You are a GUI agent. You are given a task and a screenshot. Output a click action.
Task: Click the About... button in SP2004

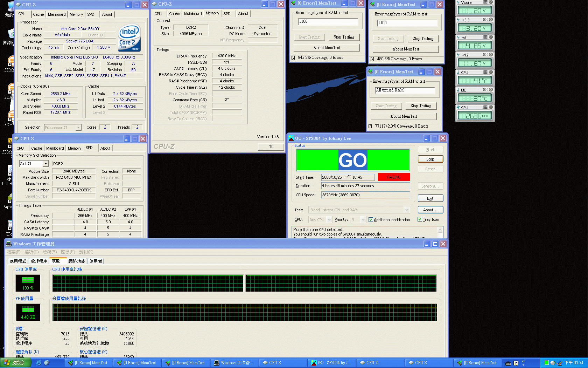coord(430,210)
